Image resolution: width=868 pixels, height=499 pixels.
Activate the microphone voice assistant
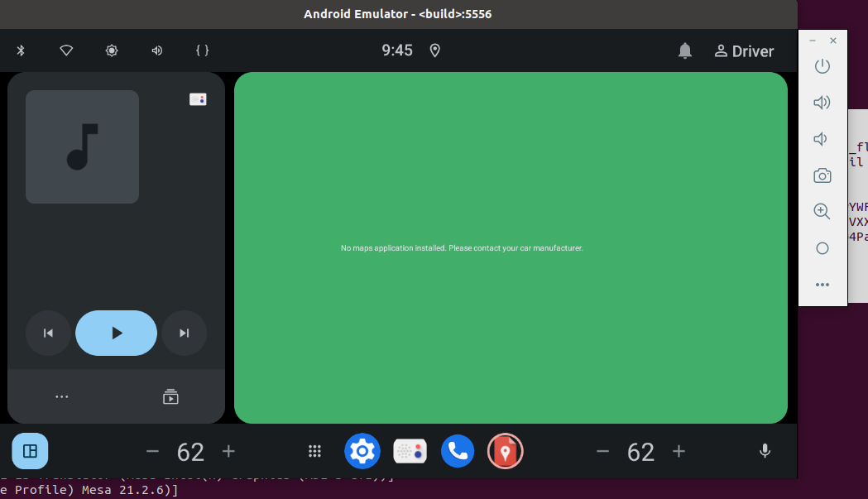[x=765, y=451]
